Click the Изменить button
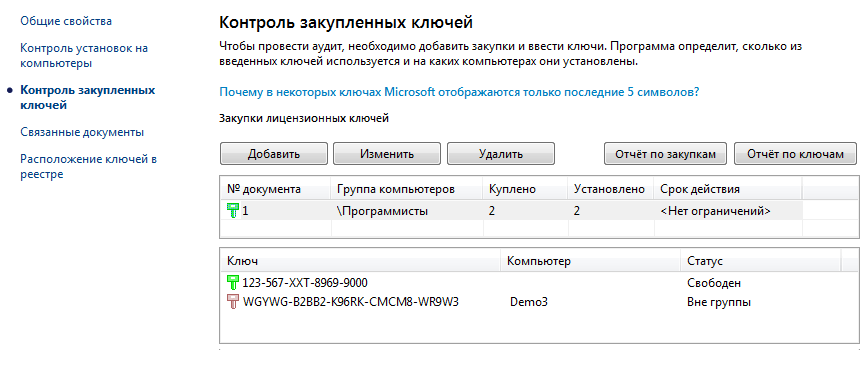This screenshot has width=867, height=367. (387, 154)
